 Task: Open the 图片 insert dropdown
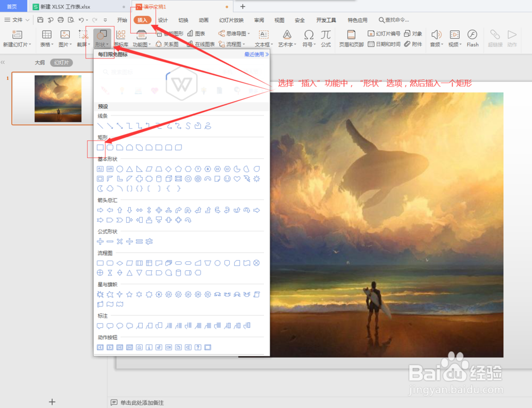click(65, 38)
